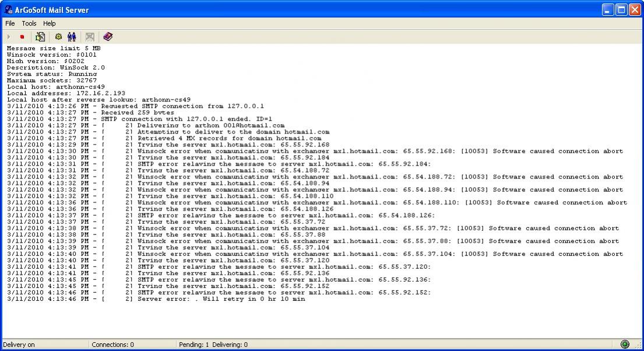Click the Winsock error line for 65.55.92.168
Image resolution: width=644 pixels, height=351 pixels.
(315, 151)
